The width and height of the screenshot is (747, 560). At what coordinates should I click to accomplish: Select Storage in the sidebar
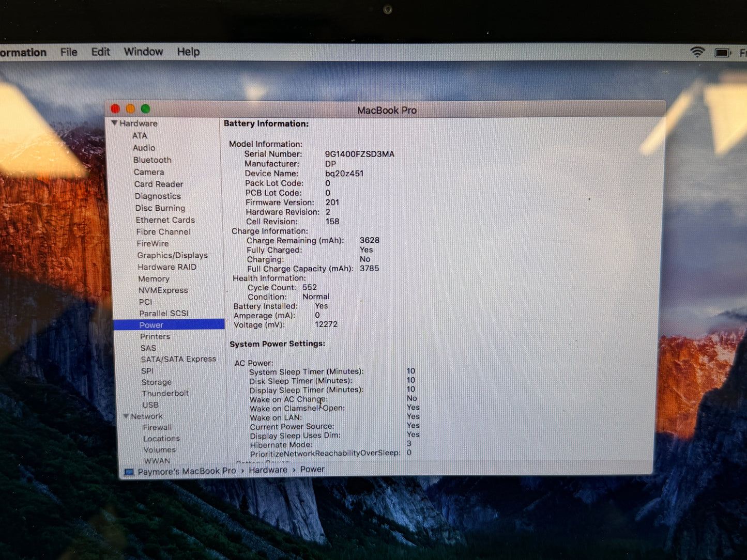tap(156, 382)
